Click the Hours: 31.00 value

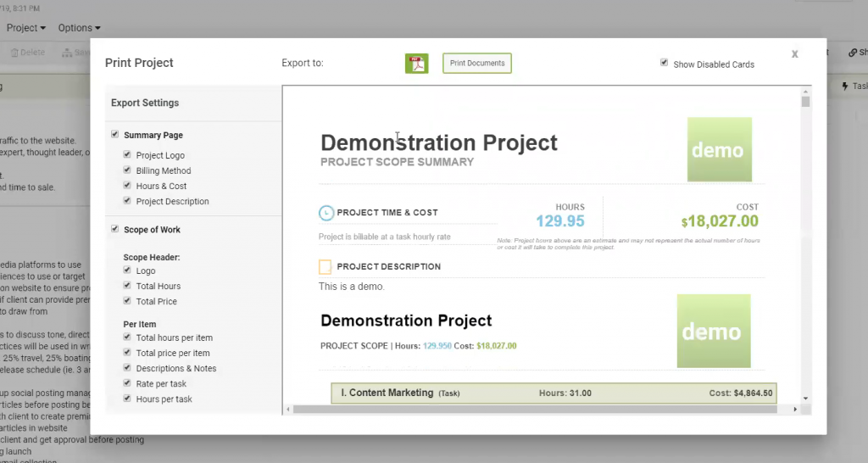click(x=565, y=393)
